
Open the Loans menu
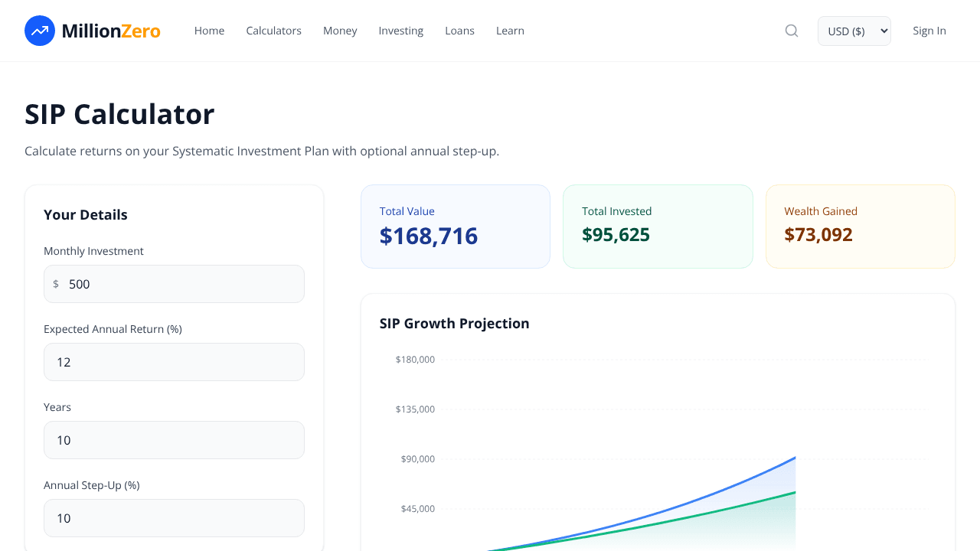(459, 31)
